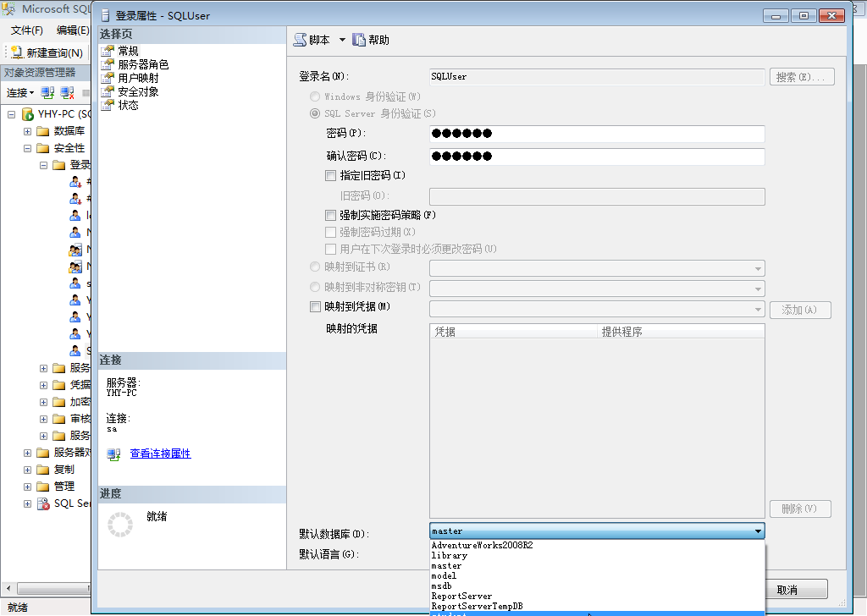Select the 常规 page icon
This screenshot has width=867, height=616.
point(108,52)
